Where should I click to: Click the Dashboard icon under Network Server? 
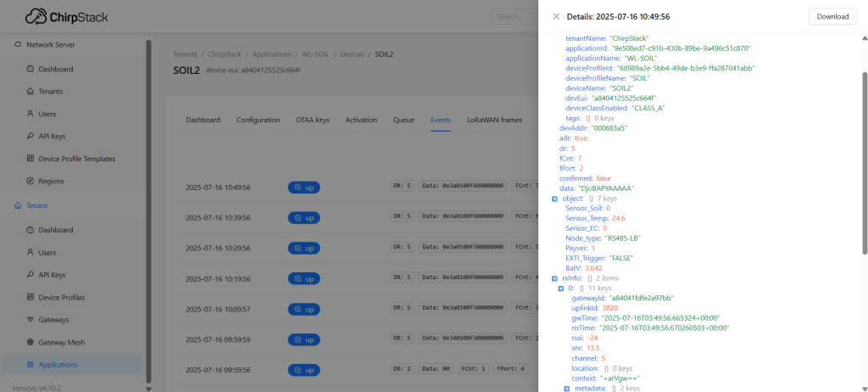point(31,69)
